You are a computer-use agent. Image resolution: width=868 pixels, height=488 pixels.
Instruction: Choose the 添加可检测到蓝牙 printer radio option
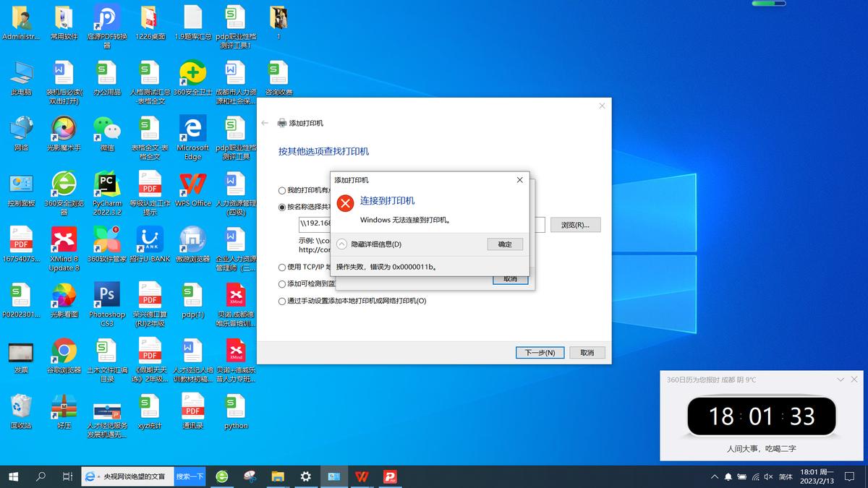[282, 284]
